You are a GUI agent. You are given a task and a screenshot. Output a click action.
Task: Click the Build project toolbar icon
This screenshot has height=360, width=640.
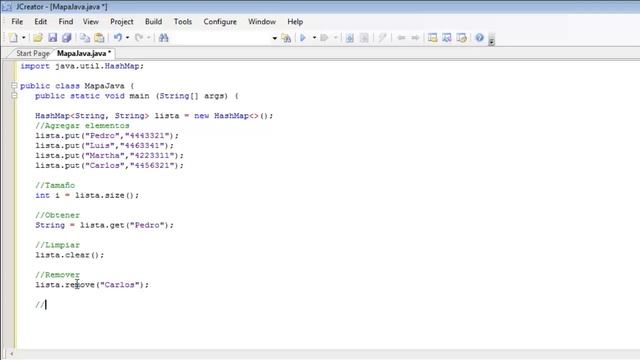[x=324, y=38]
